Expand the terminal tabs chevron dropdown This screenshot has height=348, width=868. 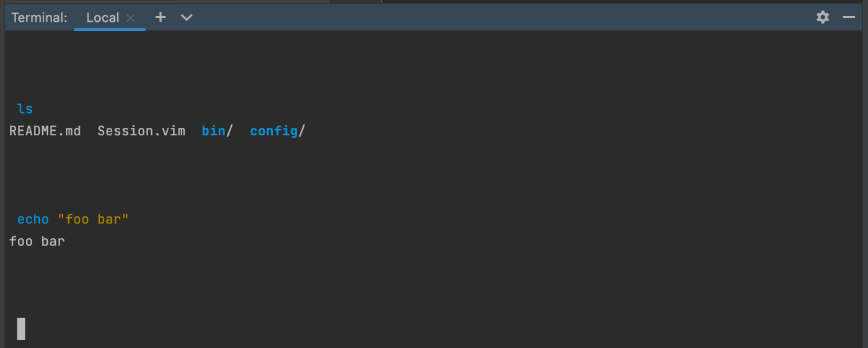click(x=186, y=17)
